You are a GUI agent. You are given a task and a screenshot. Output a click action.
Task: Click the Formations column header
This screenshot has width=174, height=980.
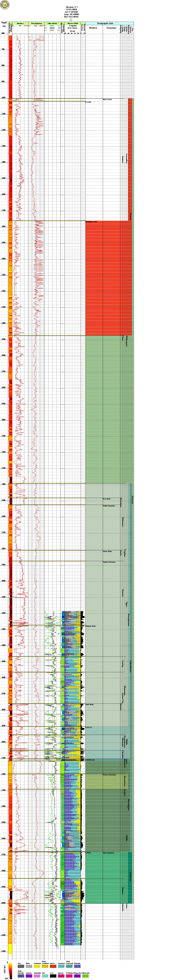(x=111, y=28)
